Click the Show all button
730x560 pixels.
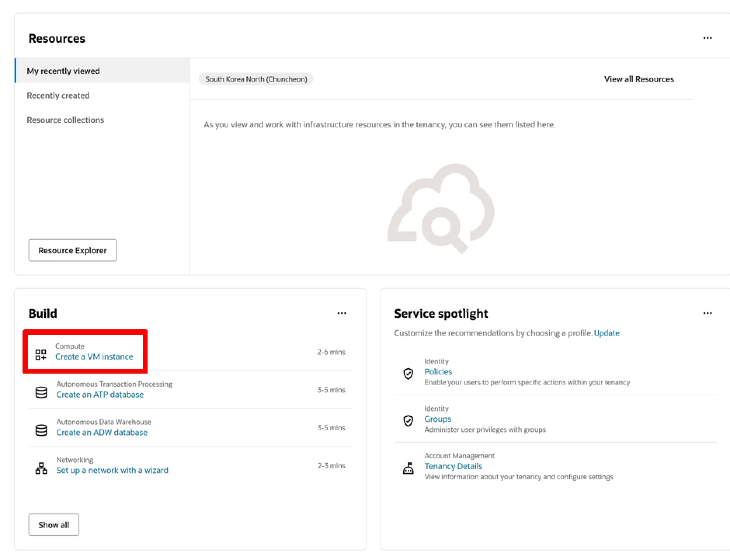[54, 525]
